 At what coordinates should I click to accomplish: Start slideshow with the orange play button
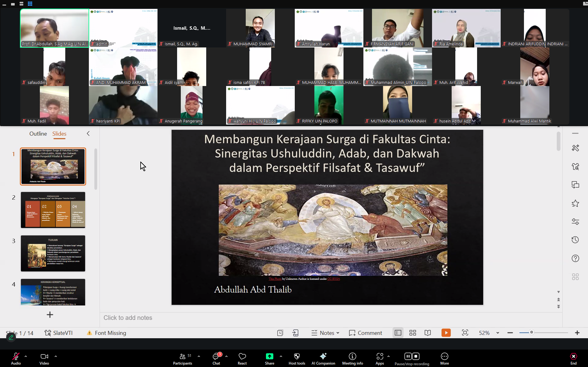click(446, 333)
